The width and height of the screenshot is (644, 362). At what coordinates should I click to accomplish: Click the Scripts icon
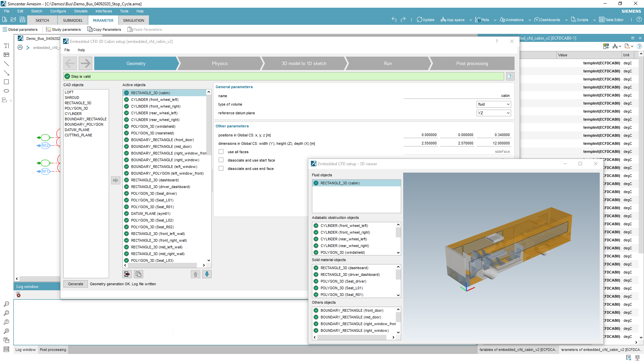point(579,20)
